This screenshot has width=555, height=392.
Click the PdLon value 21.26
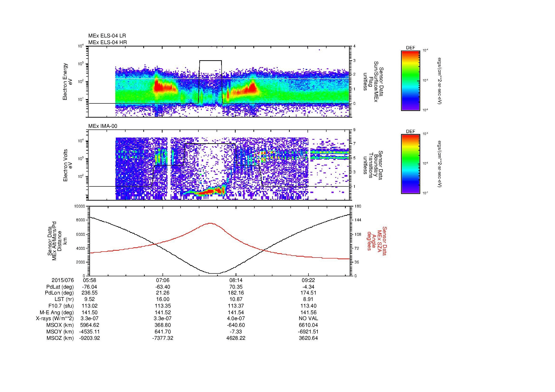click(x=163, y=293)
